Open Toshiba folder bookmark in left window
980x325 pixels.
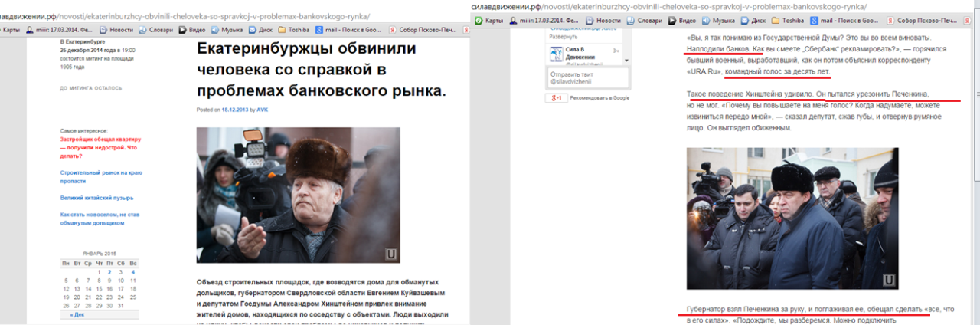tap(295, 30)
